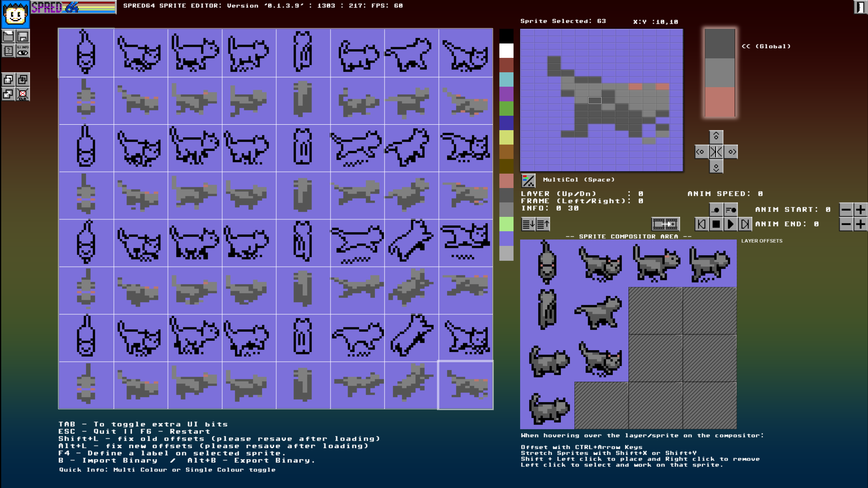Click the 'Sprite Selected: 63' label
This screenshot has width=868, height=488.
[563, 21]
